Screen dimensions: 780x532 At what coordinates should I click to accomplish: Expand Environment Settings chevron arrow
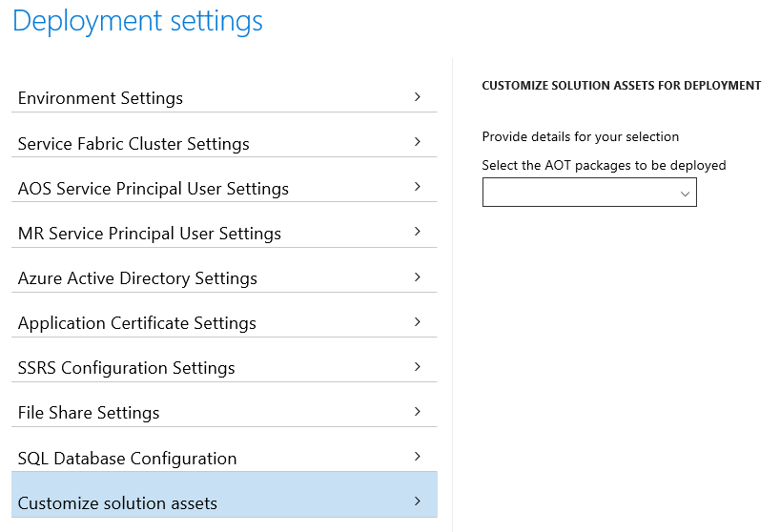click(x=418, y=97)
